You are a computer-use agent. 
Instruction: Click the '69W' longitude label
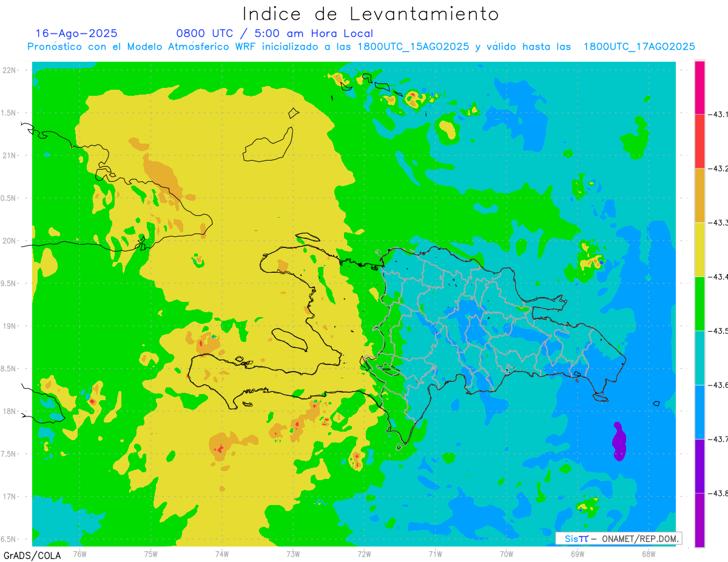(577, 554)
